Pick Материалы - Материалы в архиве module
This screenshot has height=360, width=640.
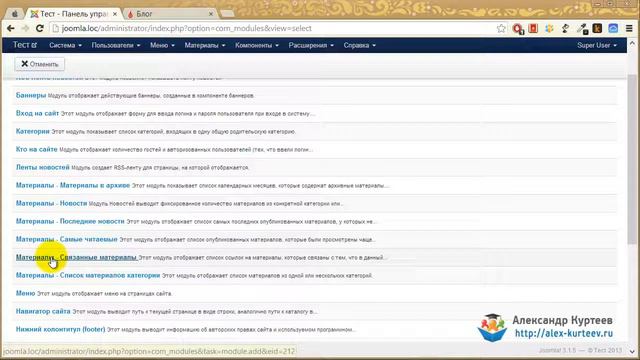click(73, 185)
